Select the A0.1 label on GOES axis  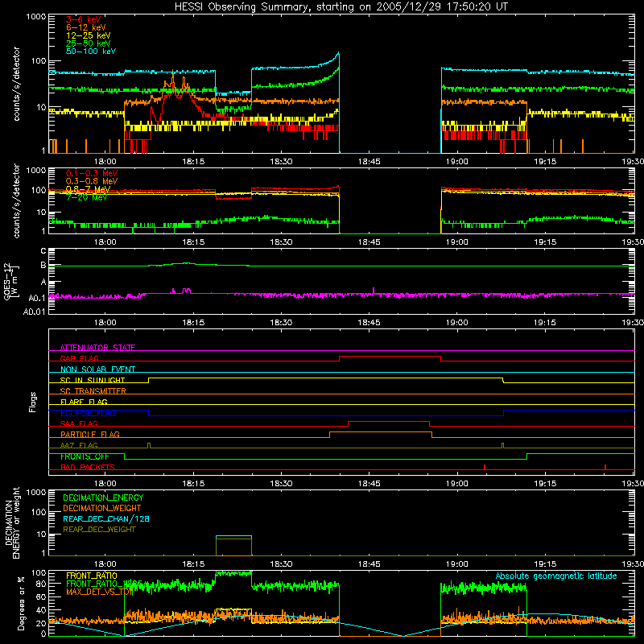(x=36, y=298)
